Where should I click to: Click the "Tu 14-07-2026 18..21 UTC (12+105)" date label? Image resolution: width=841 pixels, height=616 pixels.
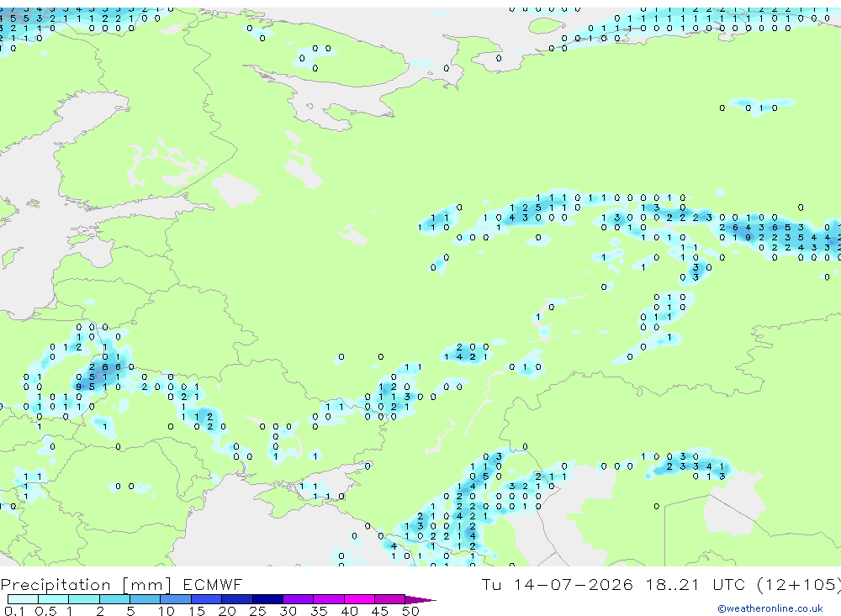coord(661,584)
